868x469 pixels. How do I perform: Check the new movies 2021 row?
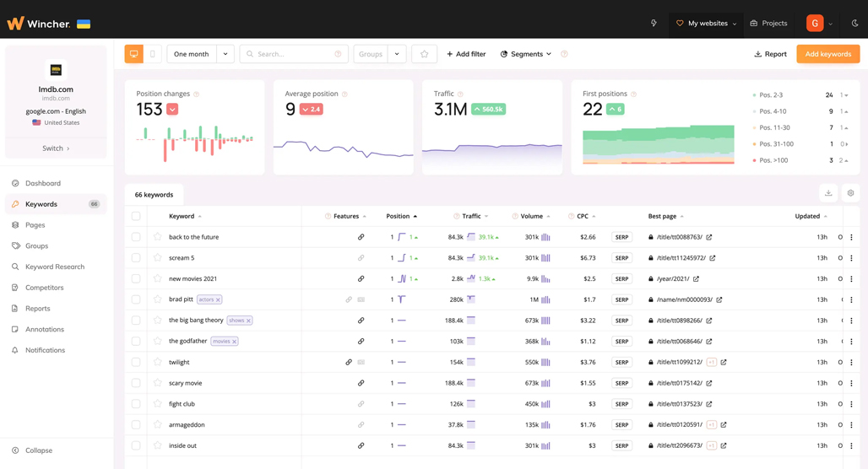[x=136, y=278]
